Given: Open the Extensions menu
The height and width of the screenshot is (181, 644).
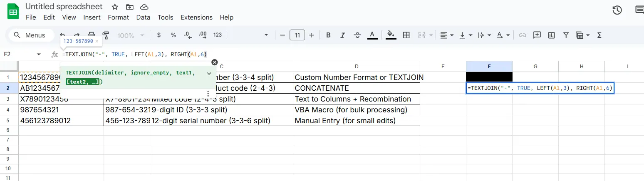Looking at the screenshot, I should (x=196, y=17).
